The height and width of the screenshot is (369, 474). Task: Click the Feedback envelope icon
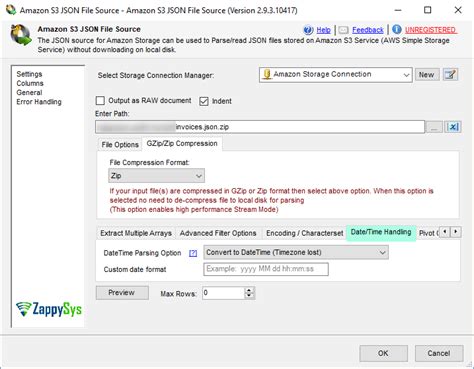[x=343, y=30]
